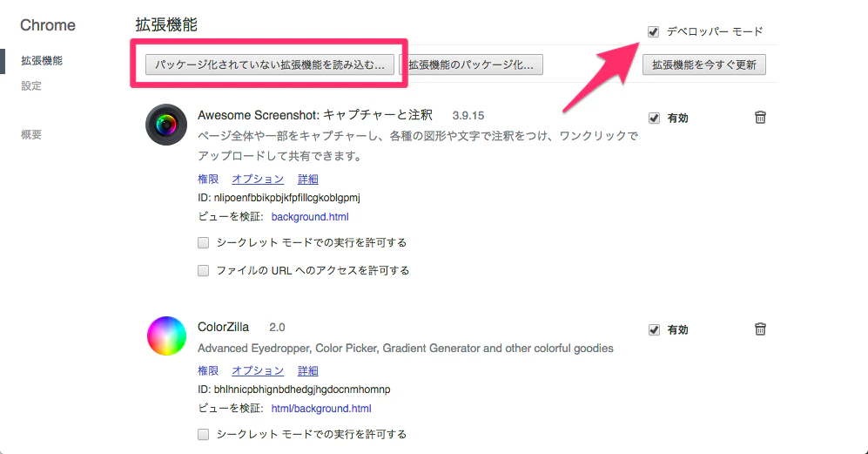Click the Chrome heading in the sidebar
Image resolution: width=868 pixels, height=454 pixels.
click(x=48, y=25)
